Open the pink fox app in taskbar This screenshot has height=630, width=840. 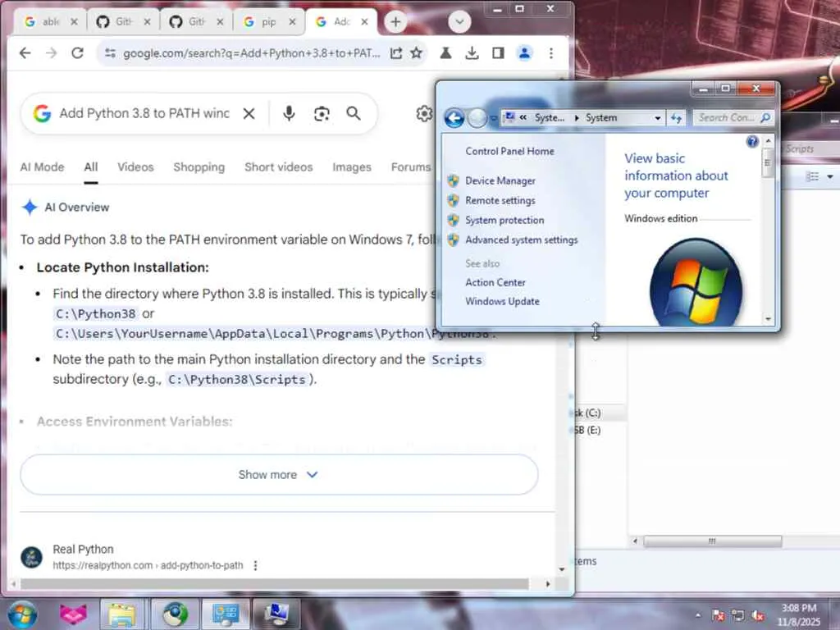tap(73, 614)
